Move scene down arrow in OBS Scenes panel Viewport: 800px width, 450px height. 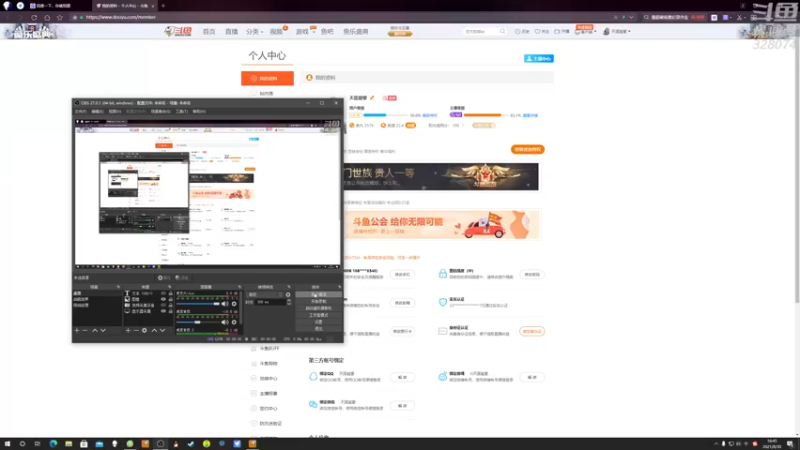point(103,331)
